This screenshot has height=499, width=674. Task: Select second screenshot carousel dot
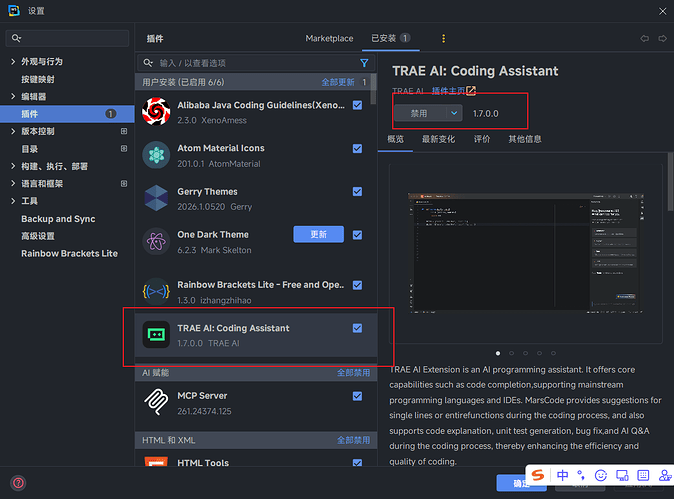click(x=512, y=353)
